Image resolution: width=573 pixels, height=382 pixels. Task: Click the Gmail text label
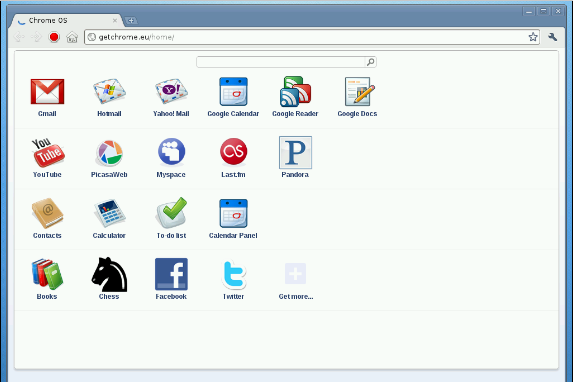47,114
